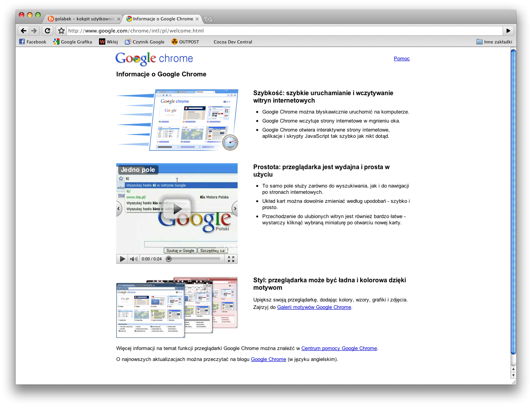Open the Galerii motywów Google Chrome link
Image resolution: width=532 pixels, height=406 pixels.
(x=314, y=307)
